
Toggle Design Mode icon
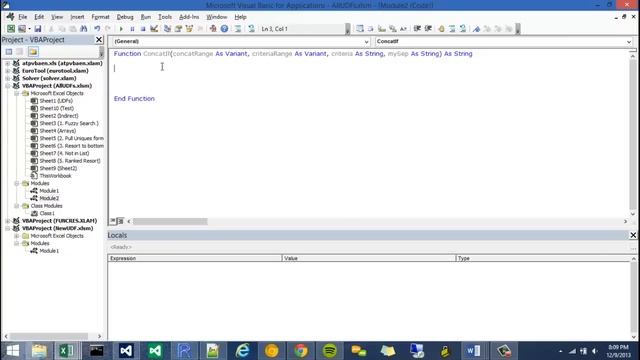click(x=154, y=29)
